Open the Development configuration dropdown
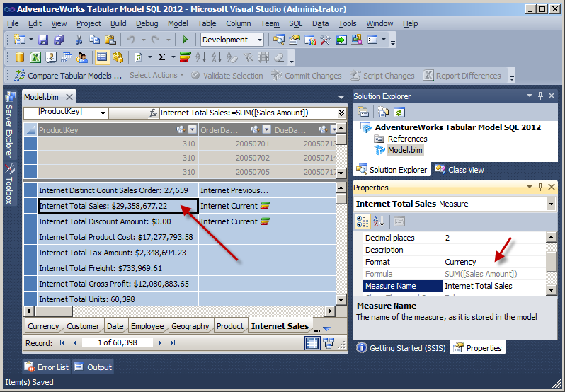The height and width of the screenshot is (392, 565). (260, 40)
